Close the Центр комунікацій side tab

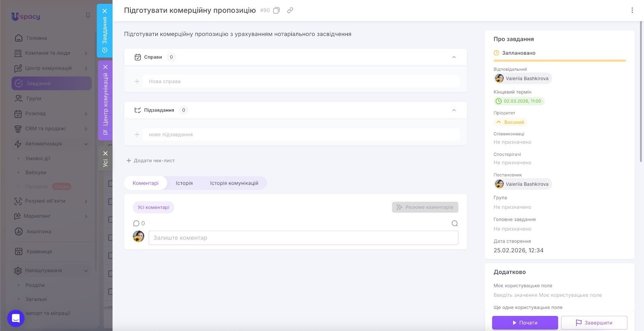105,67
